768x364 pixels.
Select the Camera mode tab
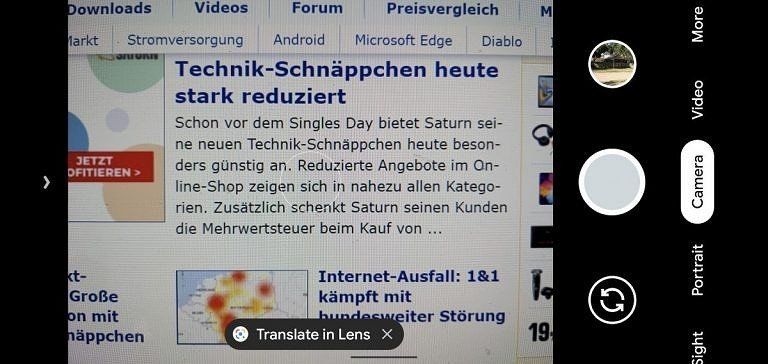tap(697, 182)
